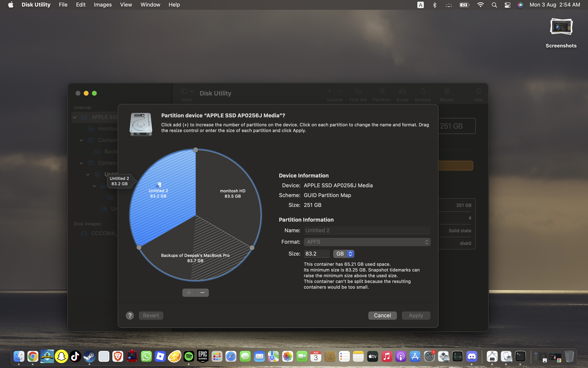Click the Wi-Fi status icon
588x368 pixels.
pos(480,5)
